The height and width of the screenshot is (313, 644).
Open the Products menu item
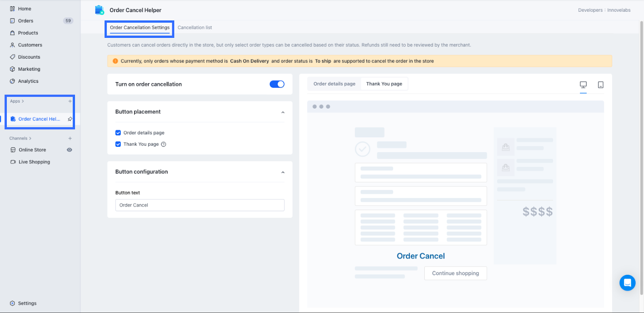28,33
